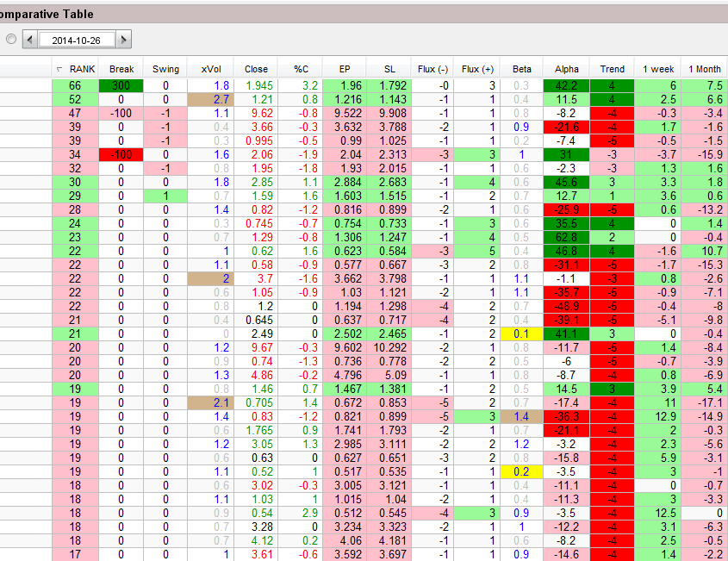The image size is (728, 561).
Task: Click the %C column header
Action: (x=301, y=69)
